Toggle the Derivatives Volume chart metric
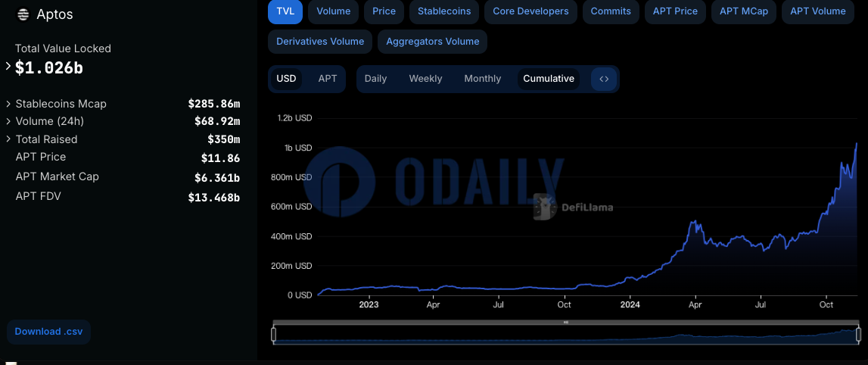The image size is (868, 365). click(320, 42)
